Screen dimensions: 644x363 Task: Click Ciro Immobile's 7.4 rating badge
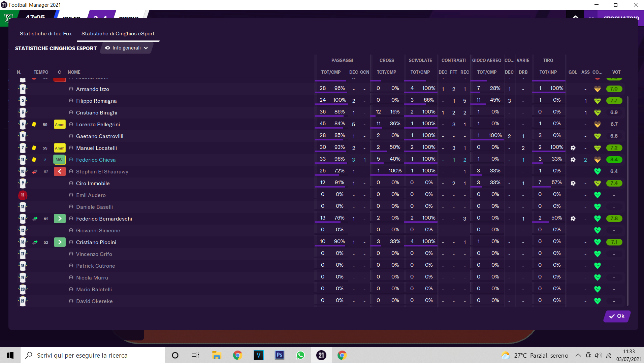coord(614,183)
